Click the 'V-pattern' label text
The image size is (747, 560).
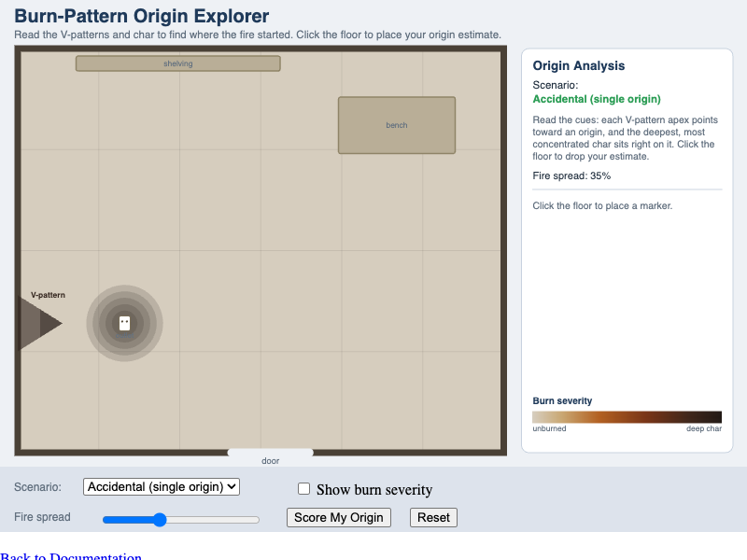point(49,295)
